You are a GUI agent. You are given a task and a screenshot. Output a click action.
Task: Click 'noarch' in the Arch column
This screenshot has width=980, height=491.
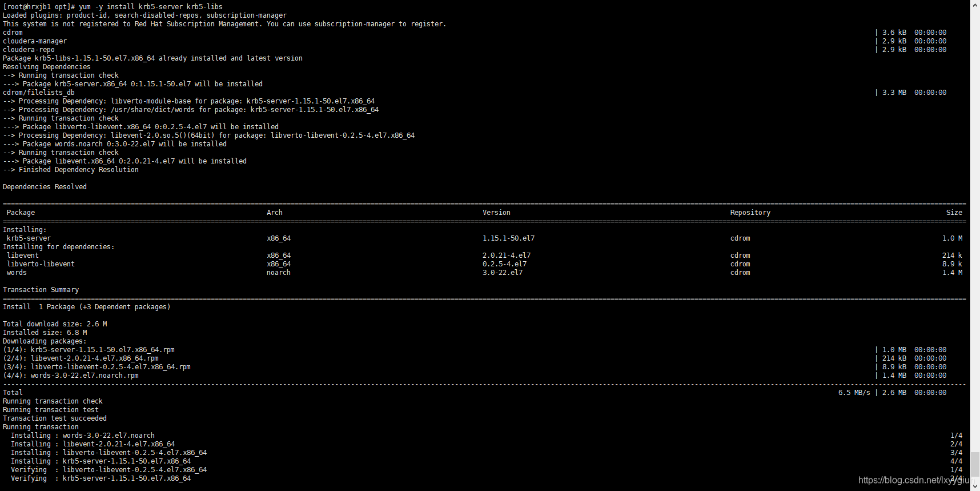point(279,273)
